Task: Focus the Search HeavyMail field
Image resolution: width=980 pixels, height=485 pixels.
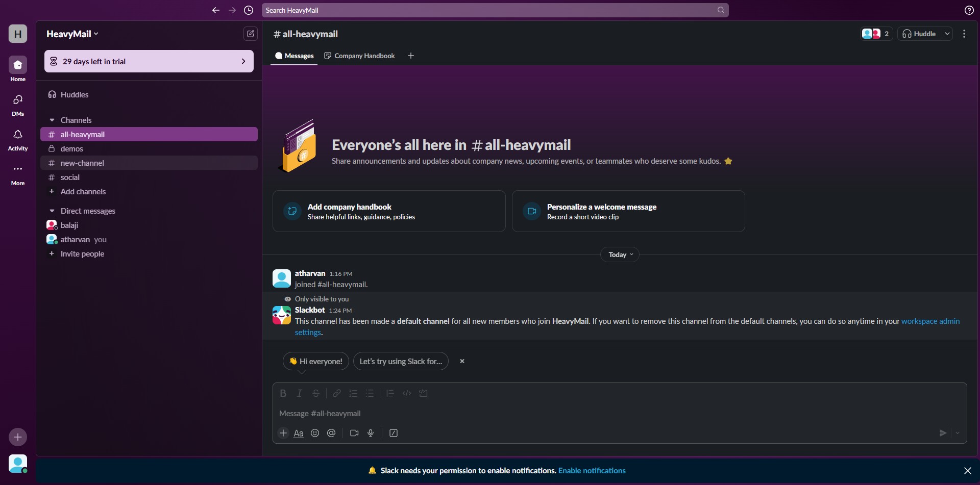Action: (x=495, y=10)
